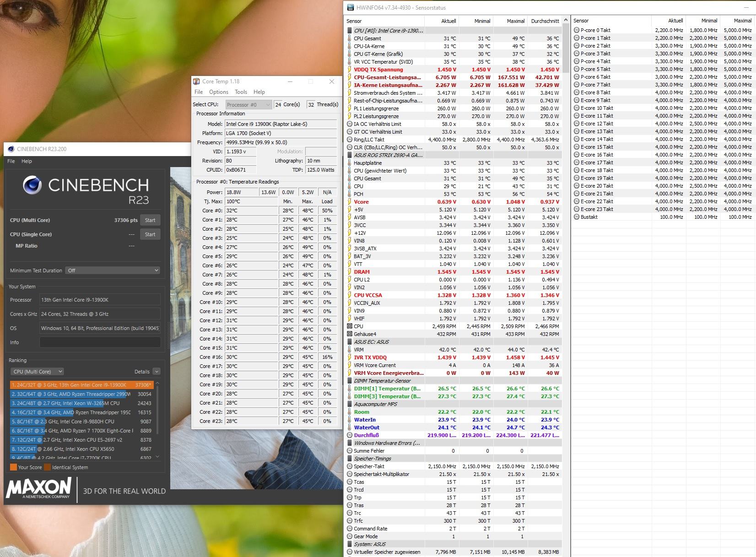Open Cinebench File menu
The height and width of the screenshot is (557, 756).
(x=11, y=161)
